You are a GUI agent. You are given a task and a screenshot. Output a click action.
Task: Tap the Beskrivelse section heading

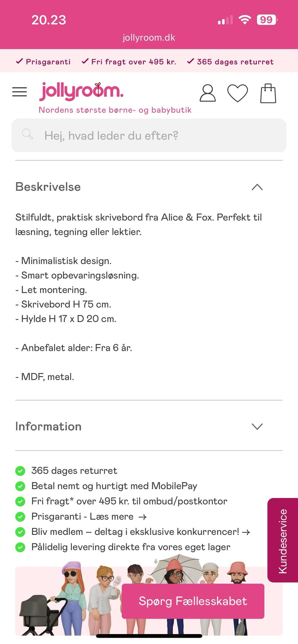[x=48, y=187]
